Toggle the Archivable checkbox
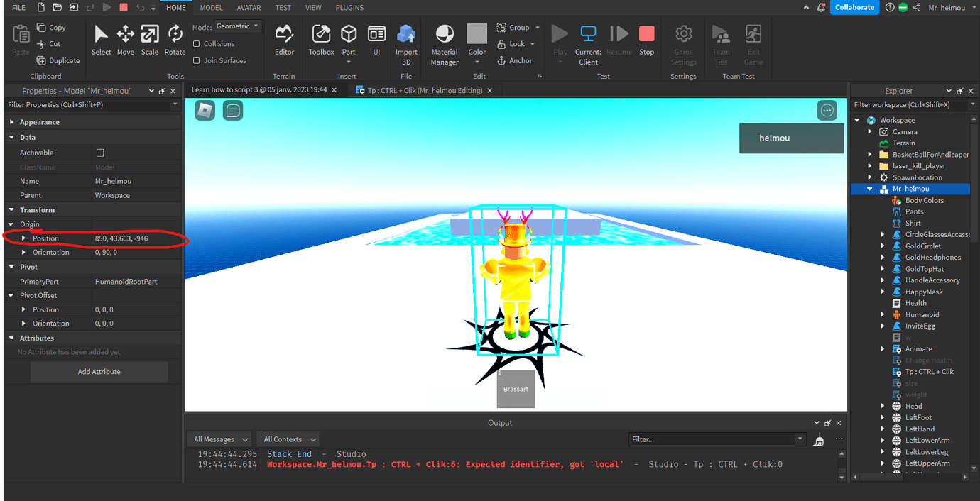This screenshot has width=980, height=501. pos(100,153)
